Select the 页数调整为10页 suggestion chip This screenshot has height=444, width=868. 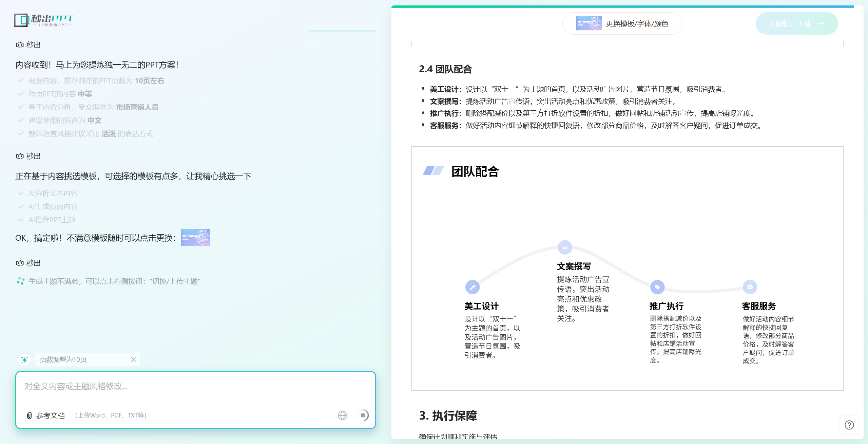pyautogui.click(x=63, y=359)
